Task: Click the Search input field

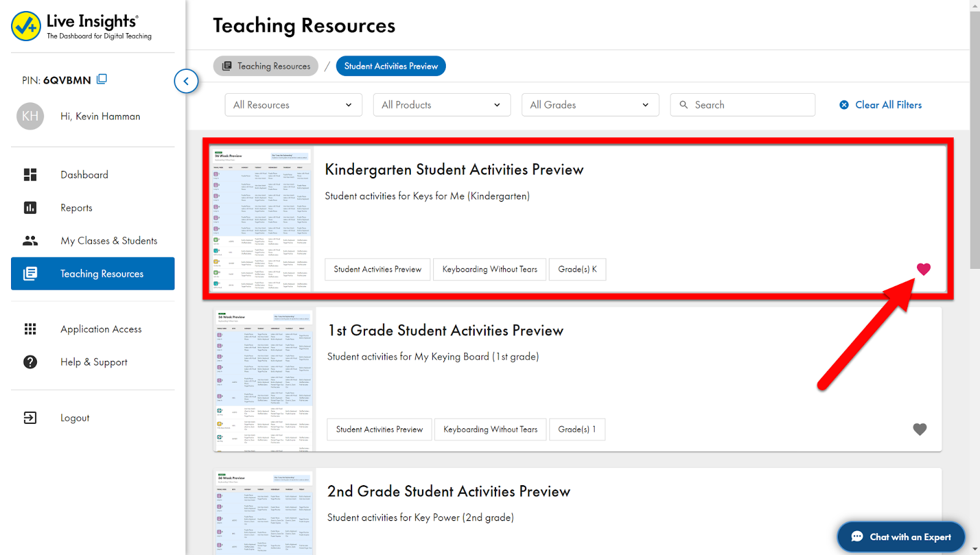Action: [x=742, y=105]
